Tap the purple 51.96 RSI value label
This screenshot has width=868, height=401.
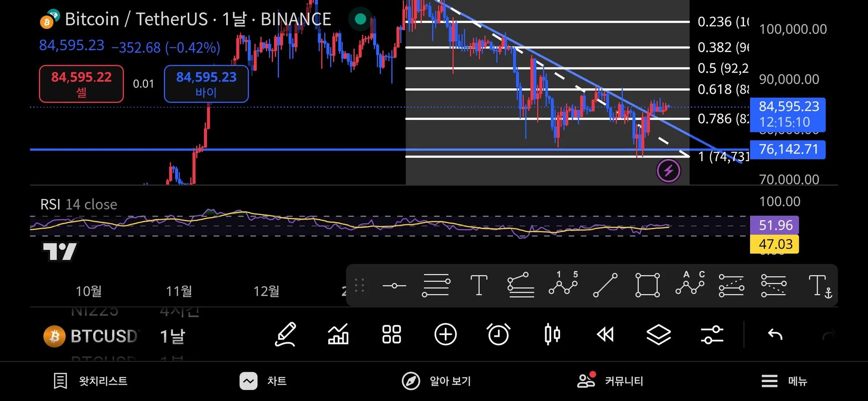[774, 225]
